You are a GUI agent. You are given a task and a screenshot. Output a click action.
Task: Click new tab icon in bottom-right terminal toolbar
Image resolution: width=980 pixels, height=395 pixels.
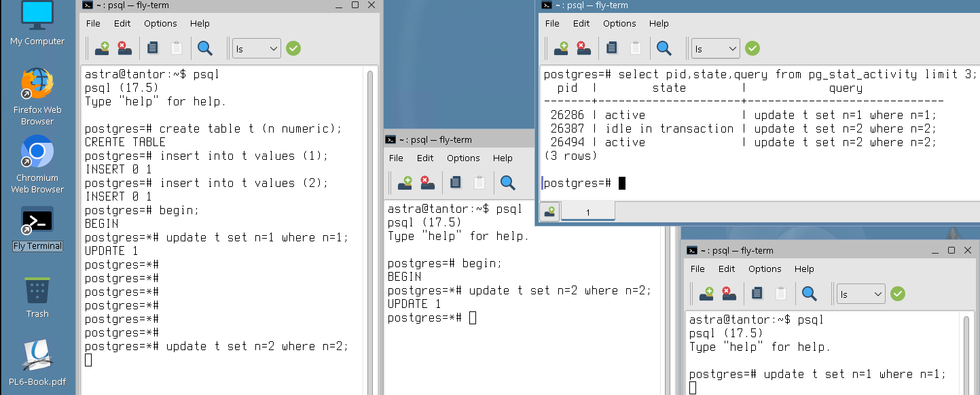pyautogui.click(x=706, y=294)
